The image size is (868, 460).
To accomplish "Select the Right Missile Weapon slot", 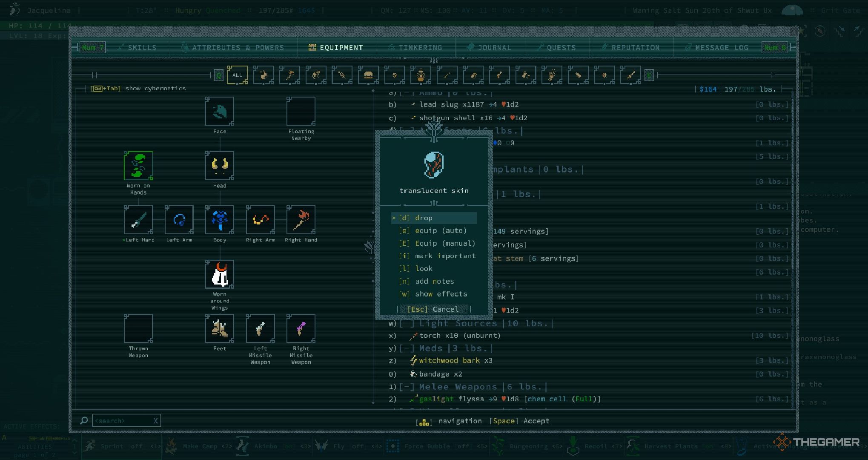I will click(301, 328).
